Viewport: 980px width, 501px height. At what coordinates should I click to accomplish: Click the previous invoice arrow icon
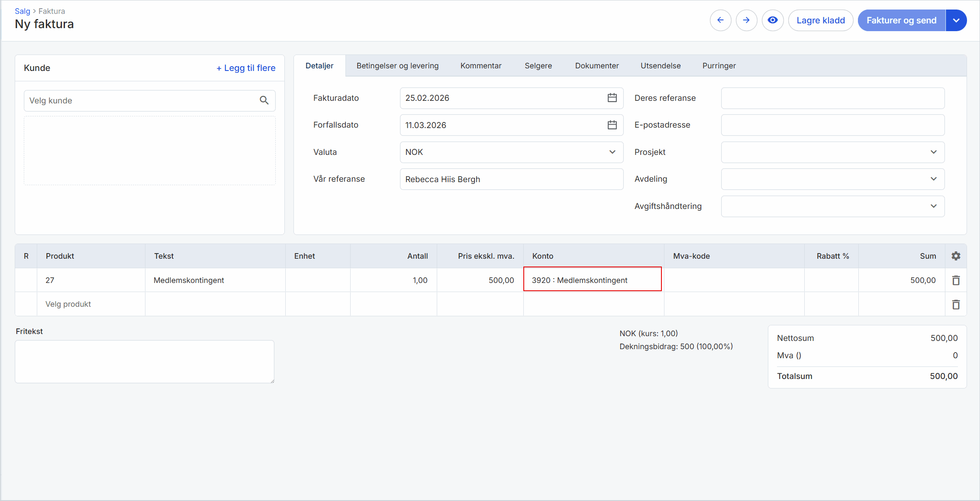tap(720, 20)
